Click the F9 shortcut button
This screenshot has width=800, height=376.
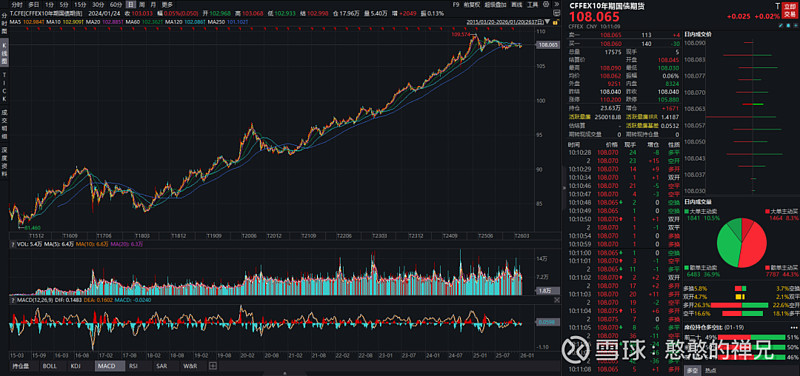tap(456, 4)
